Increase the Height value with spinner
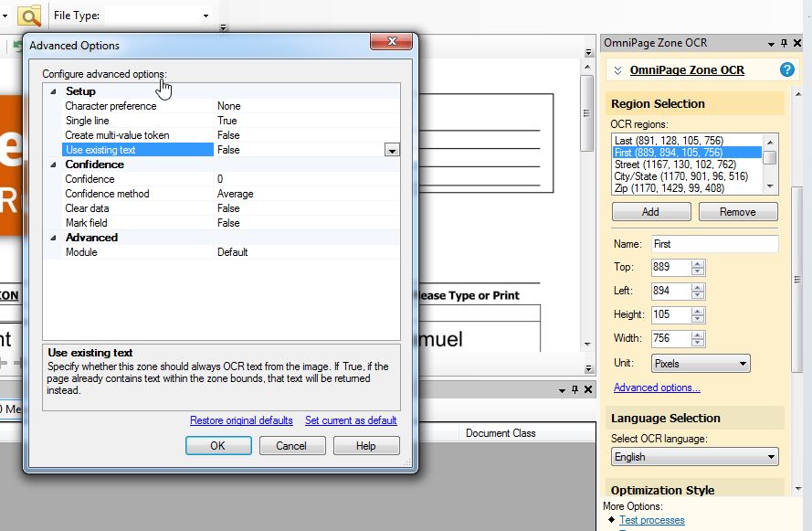 pos(698,311)
